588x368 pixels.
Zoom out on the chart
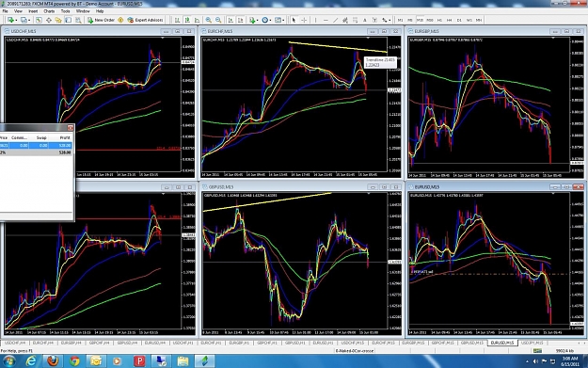[218, 20]
